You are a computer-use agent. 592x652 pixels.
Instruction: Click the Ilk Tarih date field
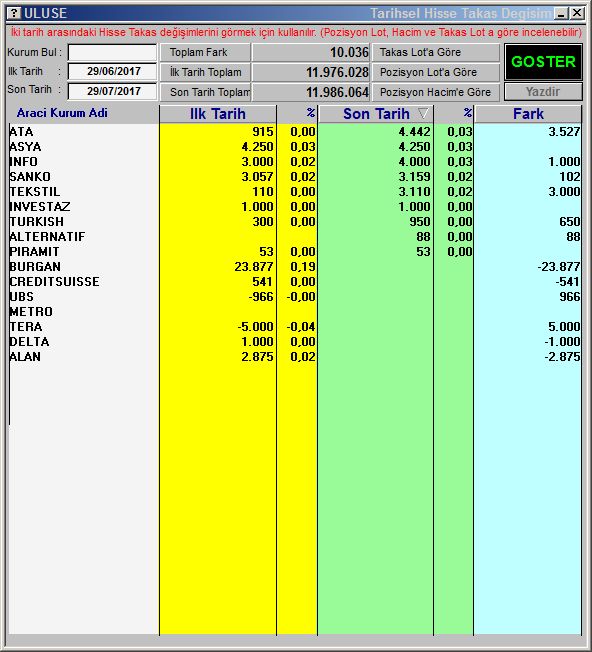pos(112,72)
